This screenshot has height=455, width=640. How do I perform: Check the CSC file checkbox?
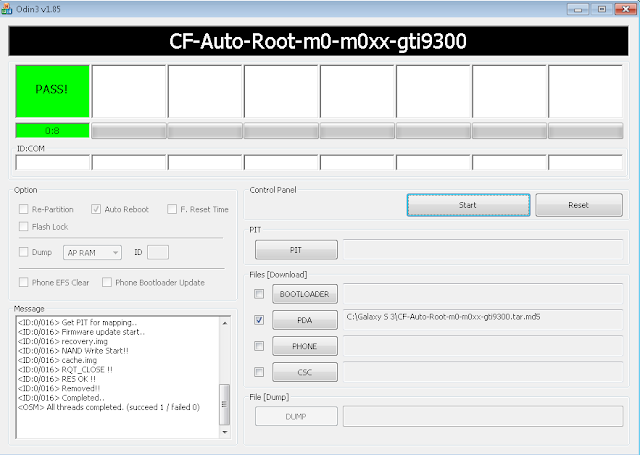point(259,372)
